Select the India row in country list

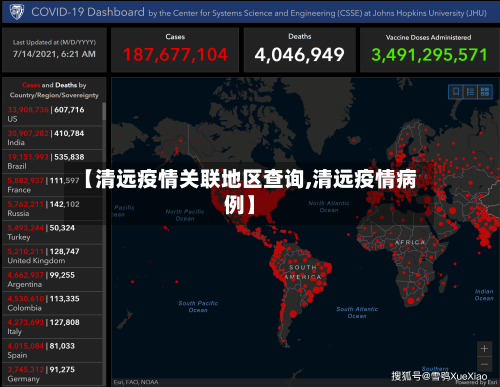coord(52,138)
